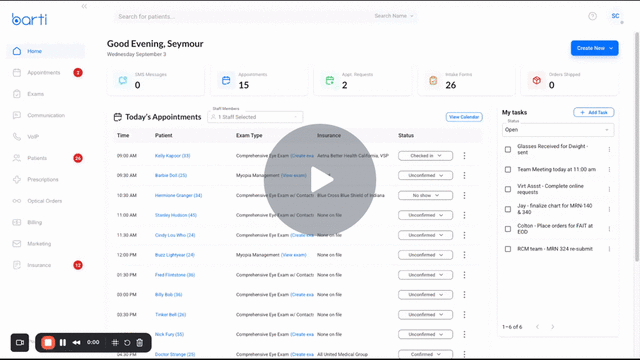The height and width of the screenshot is (360, 640).
Task: Open row menu for Cindy Lou Who appointment
Action: 464,235
